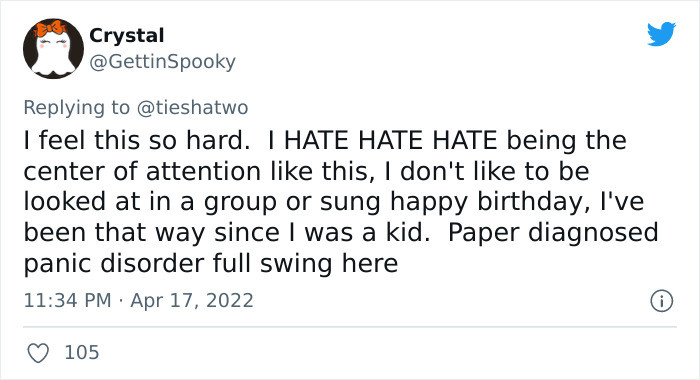The image size is (700, 380).
Task: Click the orange bow on the ghost avatar
Action: pyautogui.click(x=50, y=29)
